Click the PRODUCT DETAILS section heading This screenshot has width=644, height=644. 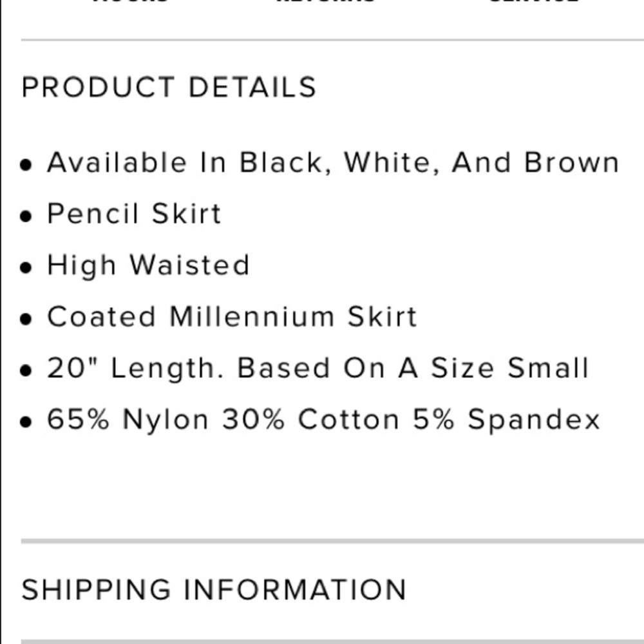coord(169,87)
